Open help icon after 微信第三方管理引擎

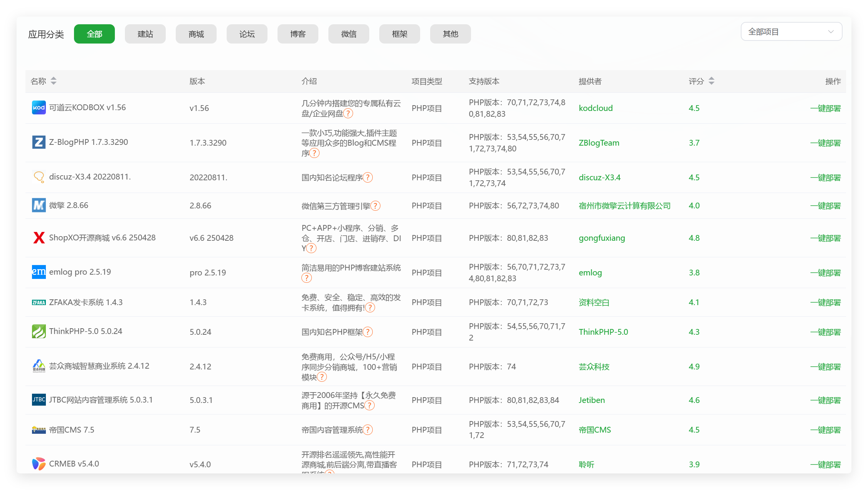(375, 206)
